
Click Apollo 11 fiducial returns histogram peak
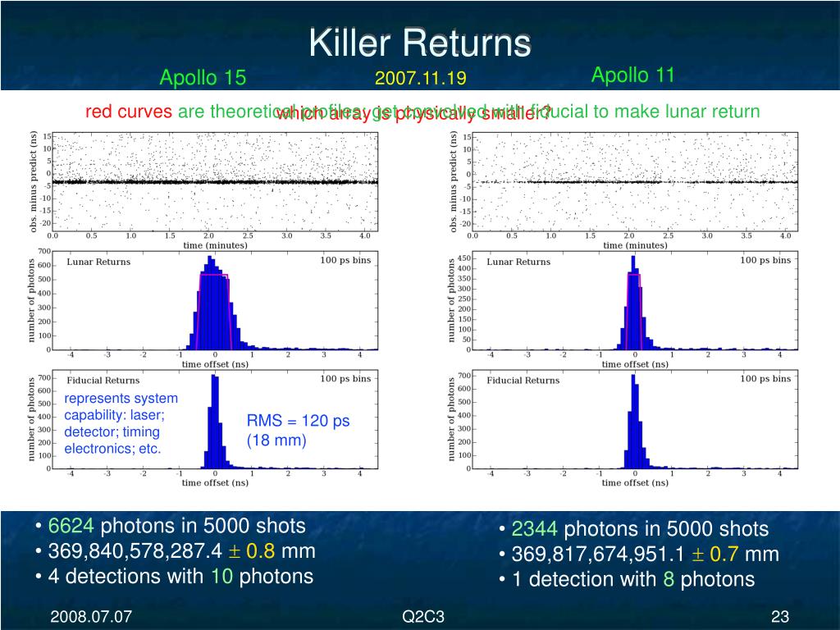click(633, 377)
